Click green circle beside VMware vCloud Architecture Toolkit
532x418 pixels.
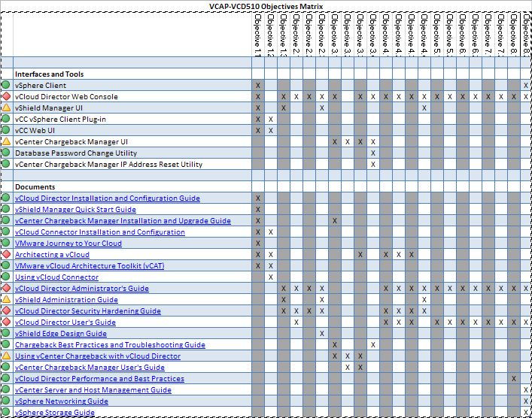6,265
